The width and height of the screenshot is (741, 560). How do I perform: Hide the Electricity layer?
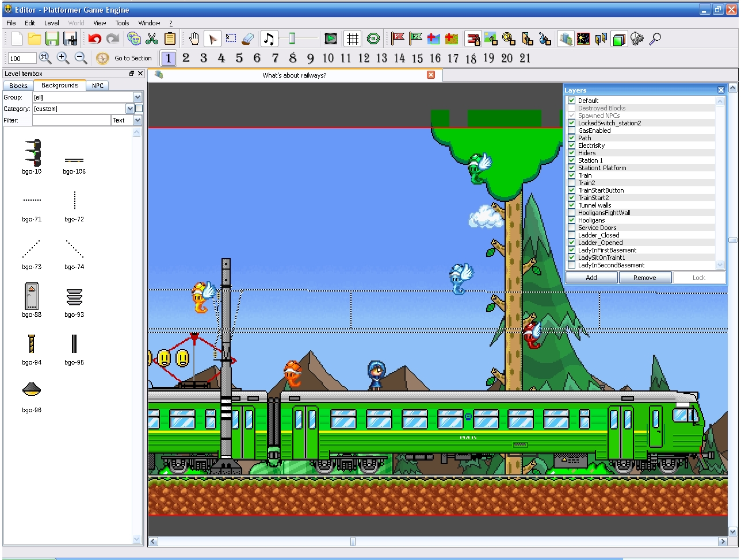[x=571, y=145]
